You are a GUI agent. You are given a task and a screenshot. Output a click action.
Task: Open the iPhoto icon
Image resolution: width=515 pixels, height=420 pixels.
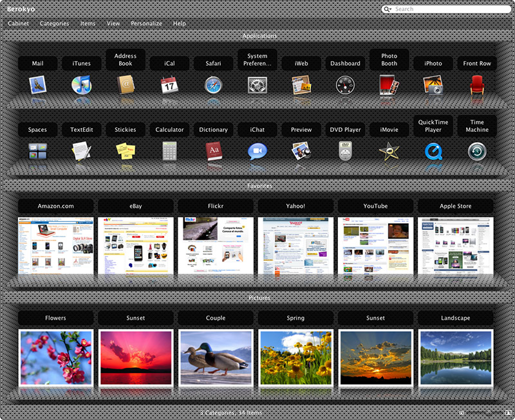(433, 85)
